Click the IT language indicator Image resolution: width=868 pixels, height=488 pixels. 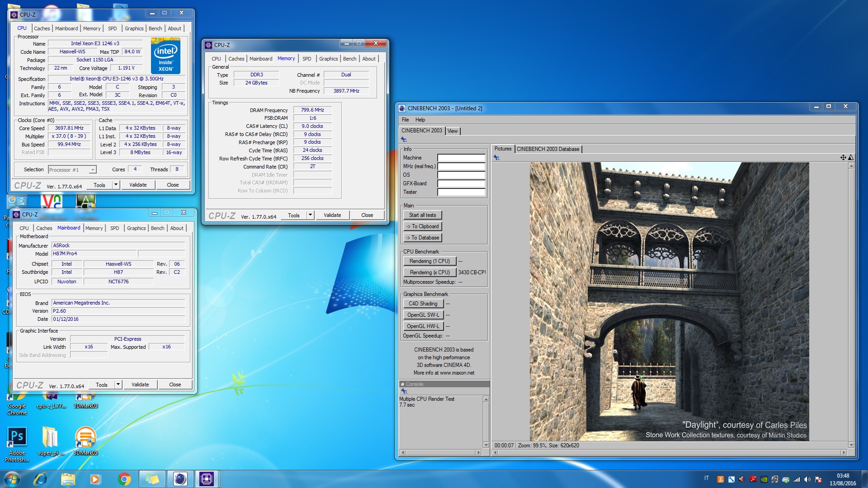tap(707, 478)
